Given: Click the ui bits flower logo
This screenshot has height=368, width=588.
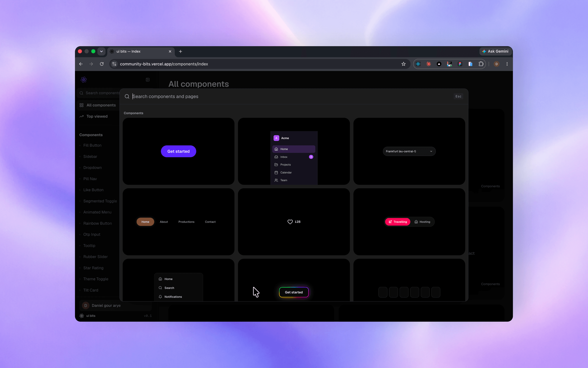Looking at the screenshot, I should pos(84,80).
